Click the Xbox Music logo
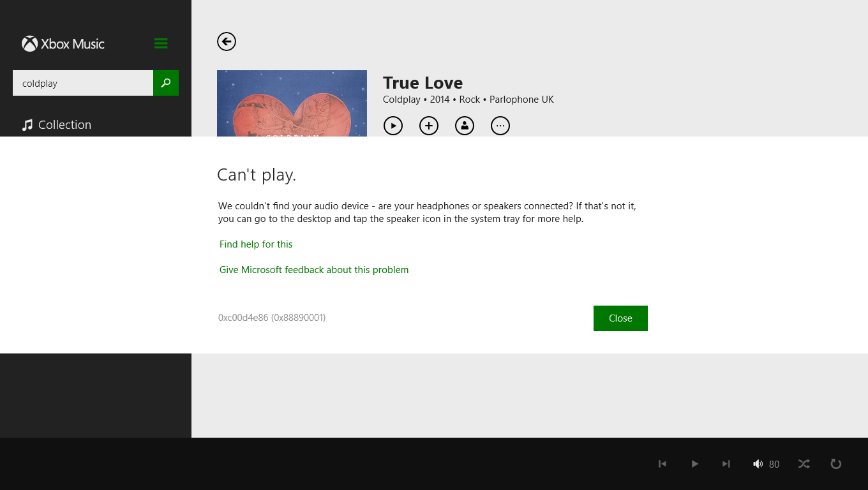This screenshot has height=490, width=868. 63,43
